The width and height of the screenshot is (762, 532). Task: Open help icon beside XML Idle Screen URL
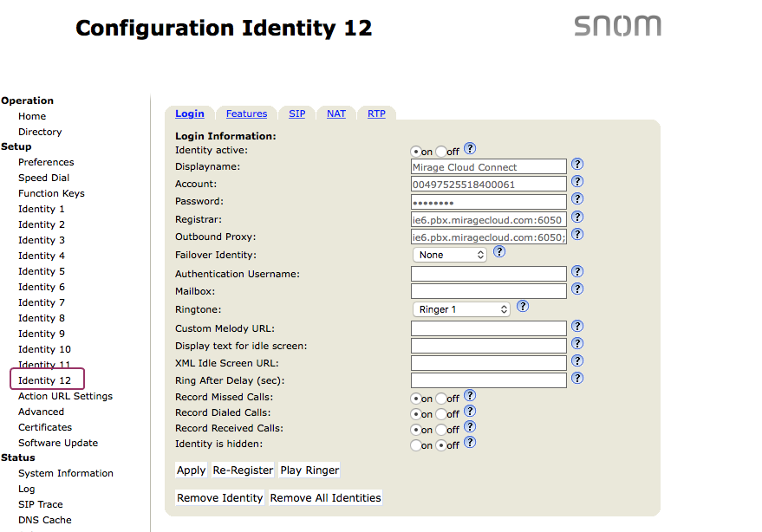577,361
